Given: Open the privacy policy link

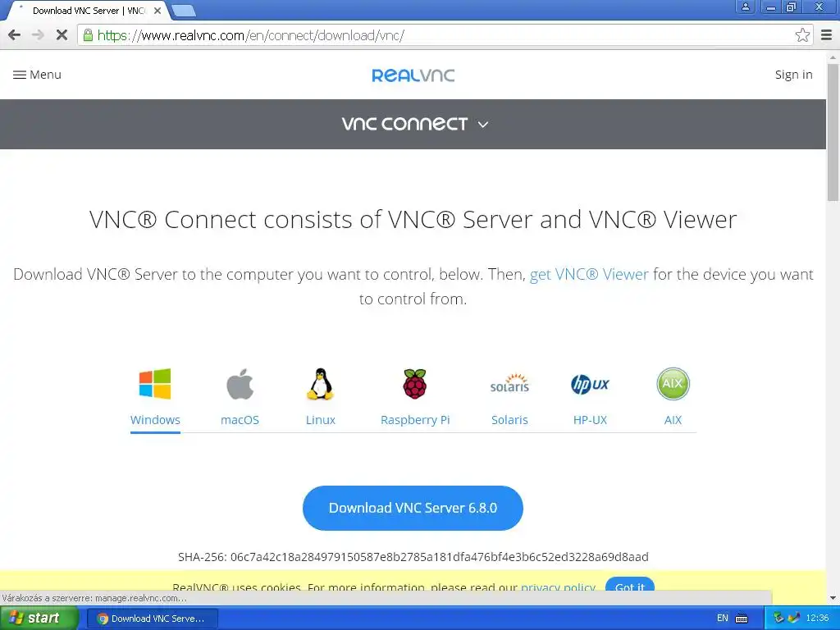Looking at the screenshot, I should (x=558, y=587).
